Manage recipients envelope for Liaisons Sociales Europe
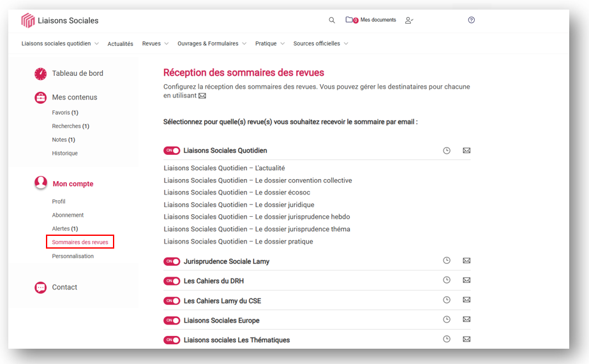589x364 pixels. click(x=466, y=319)
